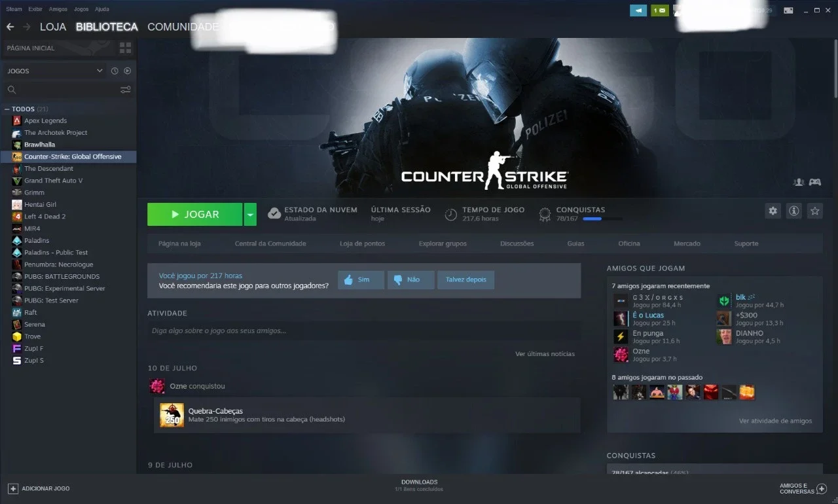Open the Ajuda menu

tap(102, 9)
